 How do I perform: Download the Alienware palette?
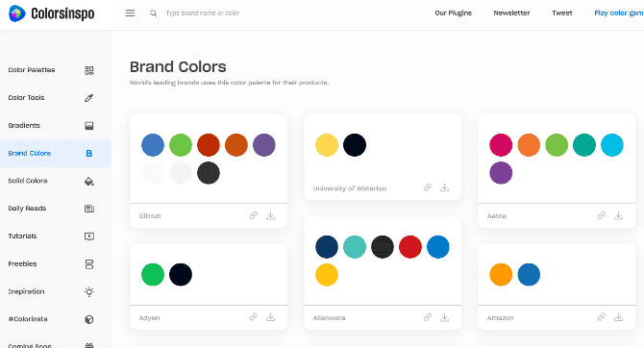(x=445, y=317)
